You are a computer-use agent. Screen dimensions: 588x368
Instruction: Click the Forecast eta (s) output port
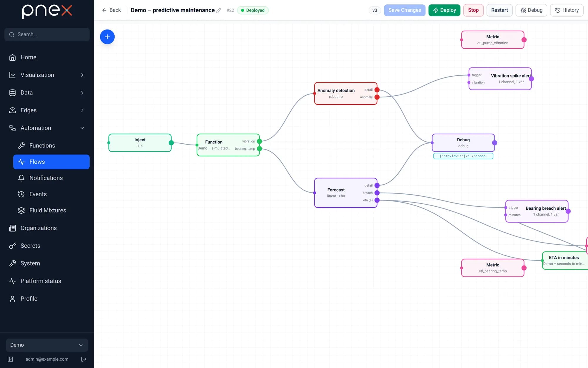[x=377, y=200]
